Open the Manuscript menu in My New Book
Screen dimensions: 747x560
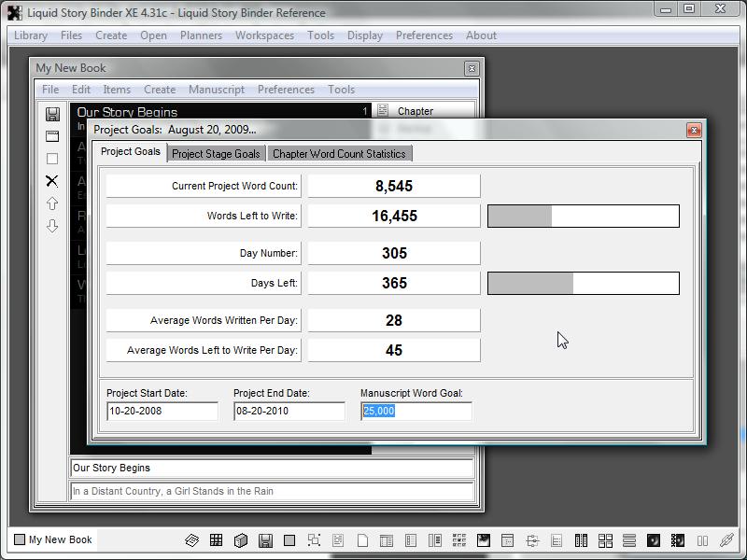pos(217,90)
